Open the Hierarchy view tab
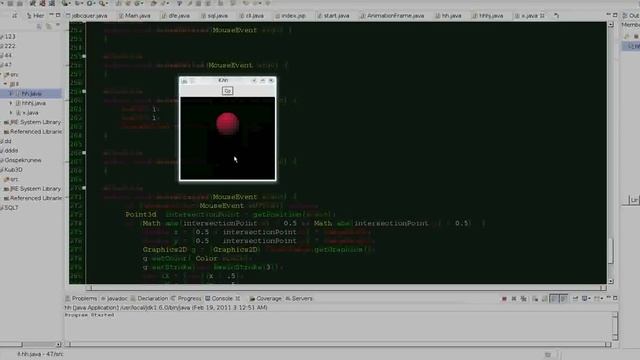Viewport: 640px width, 360px height. coord(35,16)
